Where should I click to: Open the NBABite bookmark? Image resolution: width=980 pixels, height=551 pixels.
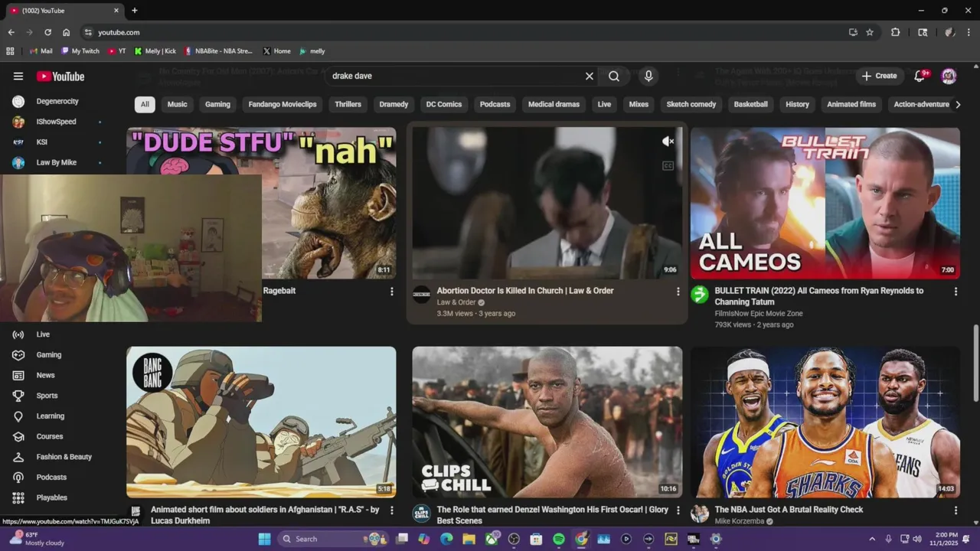pos(218,51)
